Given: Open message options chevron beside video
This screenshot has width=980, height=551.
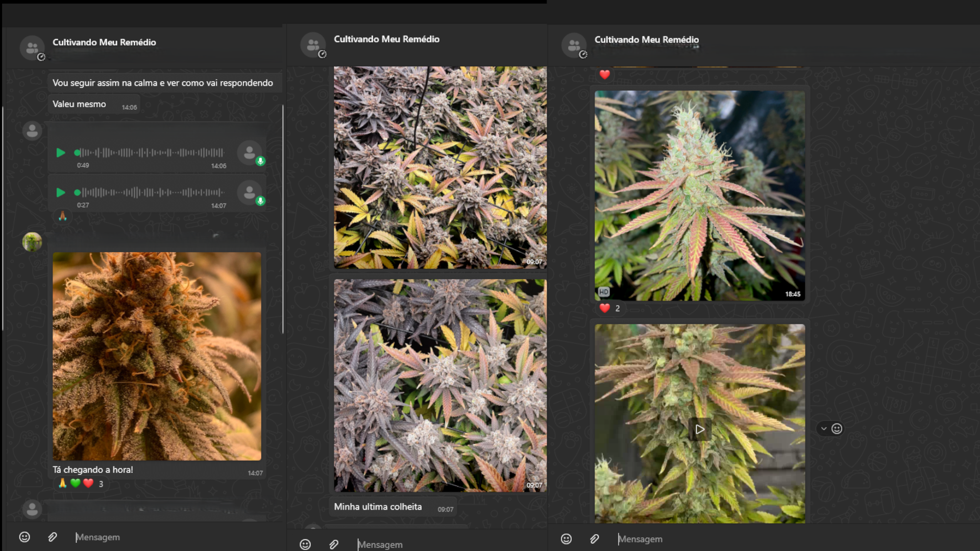Looking at the screenshot, I should [824, 429].
